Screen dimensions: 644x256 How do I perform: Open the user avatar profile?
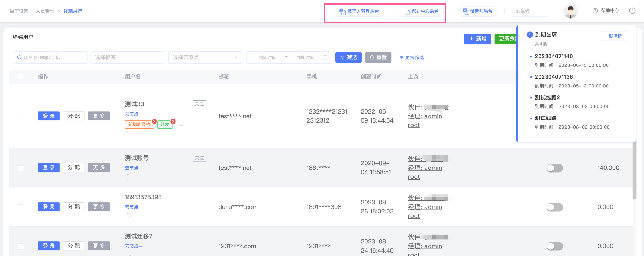coord(570,11)
